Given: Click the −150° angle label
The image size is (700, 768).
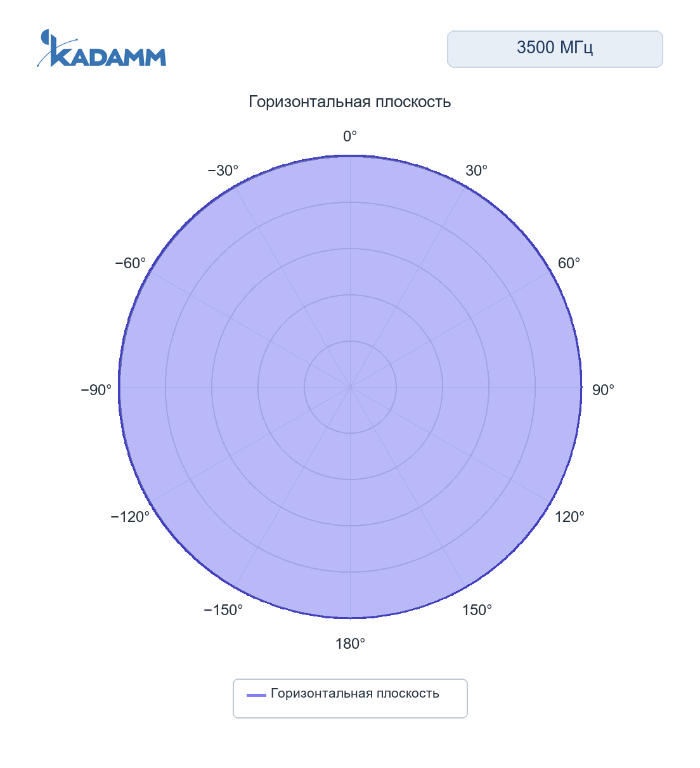Looking at the screenshot, I should (223, 610).
